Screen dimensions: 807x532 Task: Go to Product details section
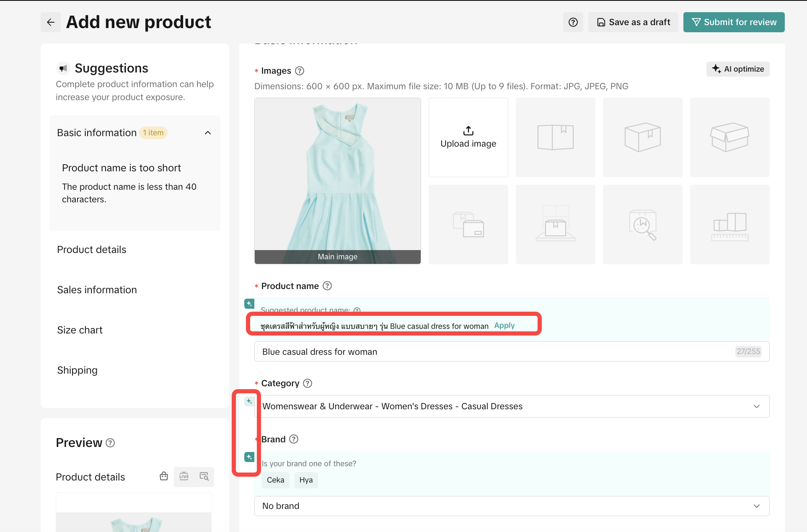[x=91, y=250]
